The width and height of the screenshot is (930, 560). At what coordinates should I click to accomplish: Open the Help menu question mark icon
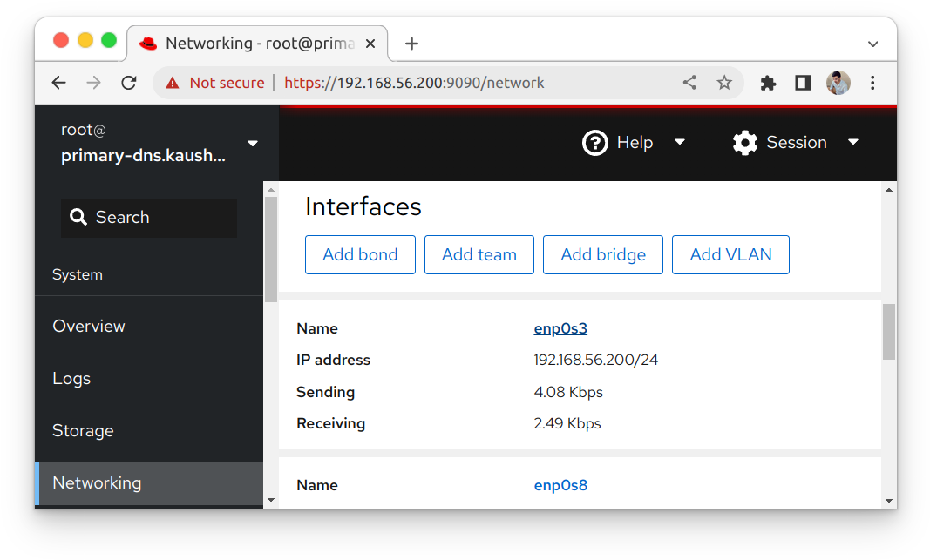(594, 142)
